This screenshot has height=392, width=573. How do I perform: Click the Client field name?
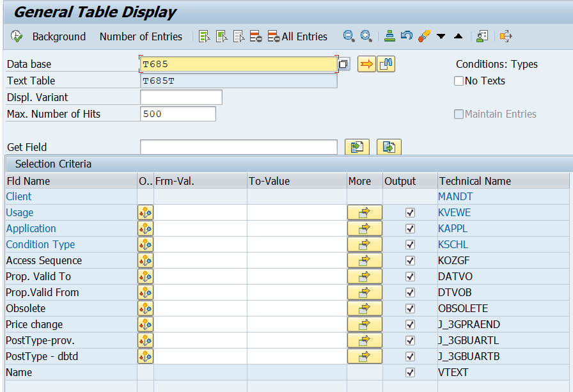(19, 196)
